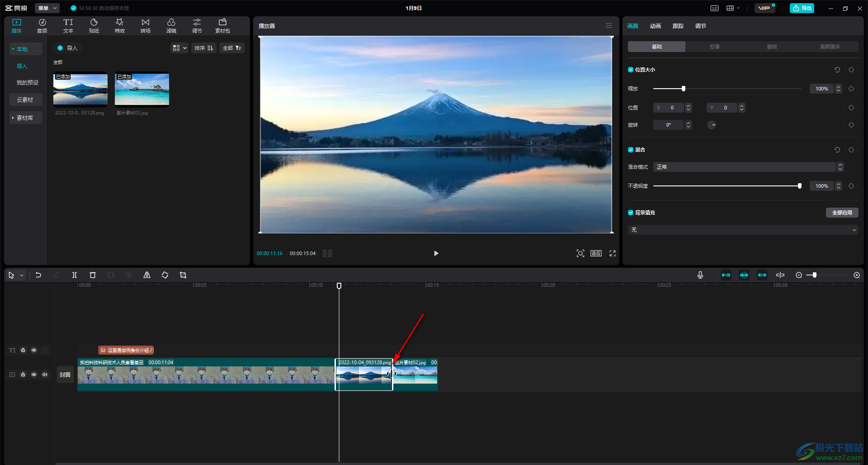Open the 音频 audio panel

click(x=42, y=26)
